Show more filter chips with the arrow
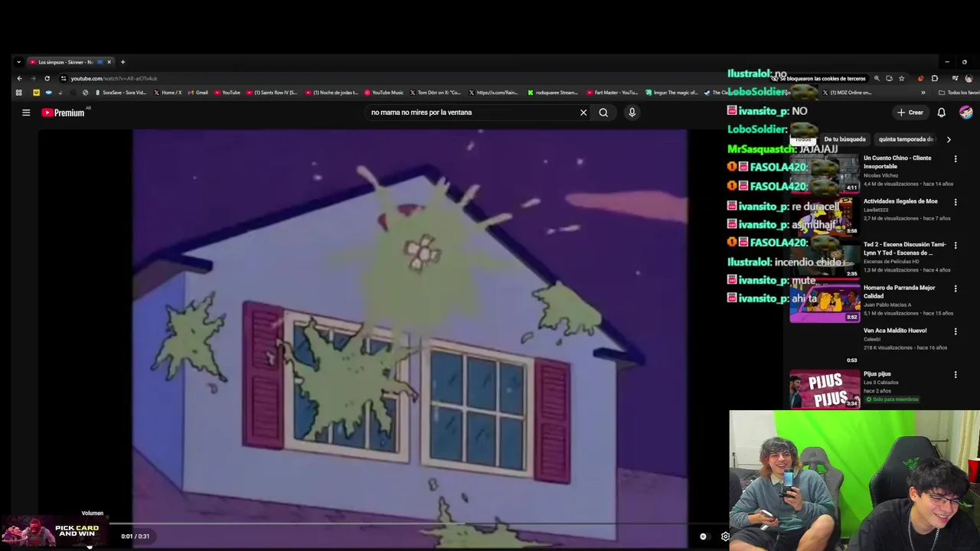The image size is (980, 551). 949,139
